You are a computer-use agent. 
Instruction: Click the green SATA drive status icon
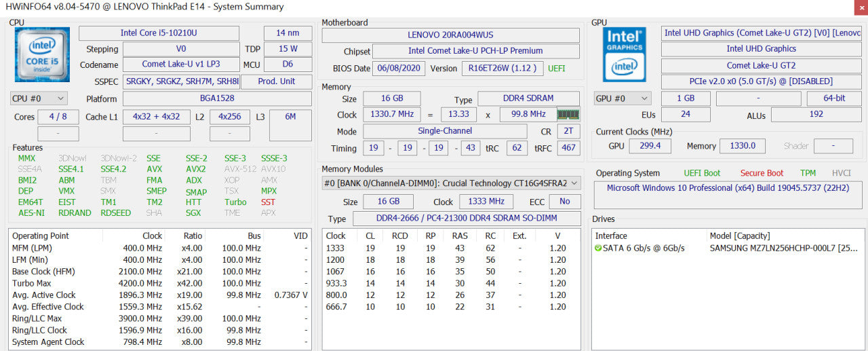(x=598, y=248)
